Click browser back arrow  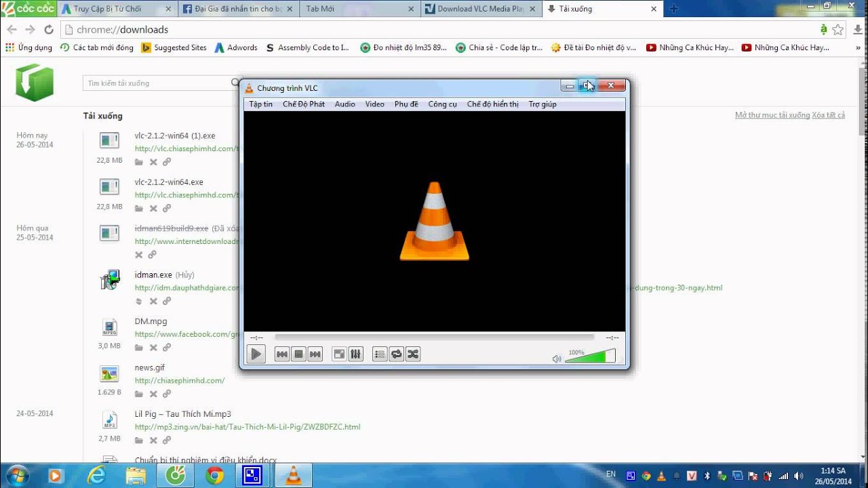pos(12,30)
